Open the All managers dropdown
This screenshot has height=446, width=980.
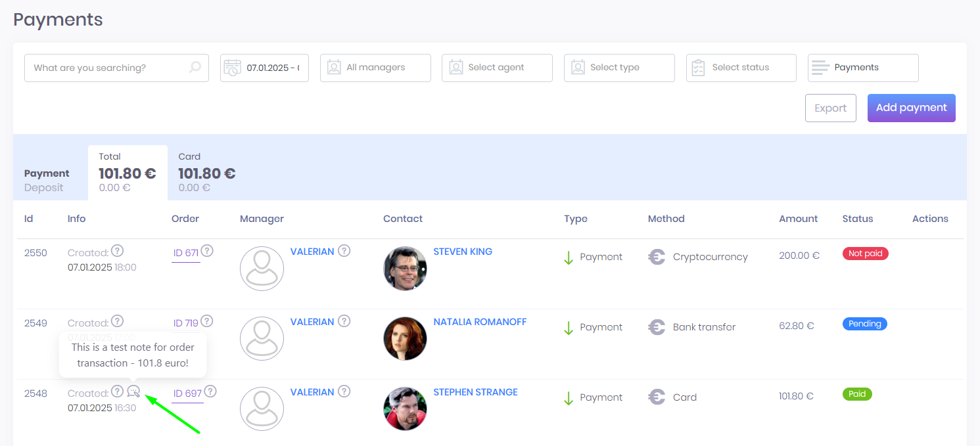pos(375,68)
